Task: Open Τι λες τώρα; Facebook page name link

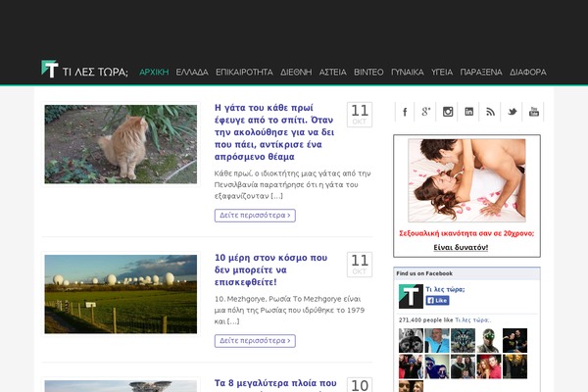Action: coord(445,289)
